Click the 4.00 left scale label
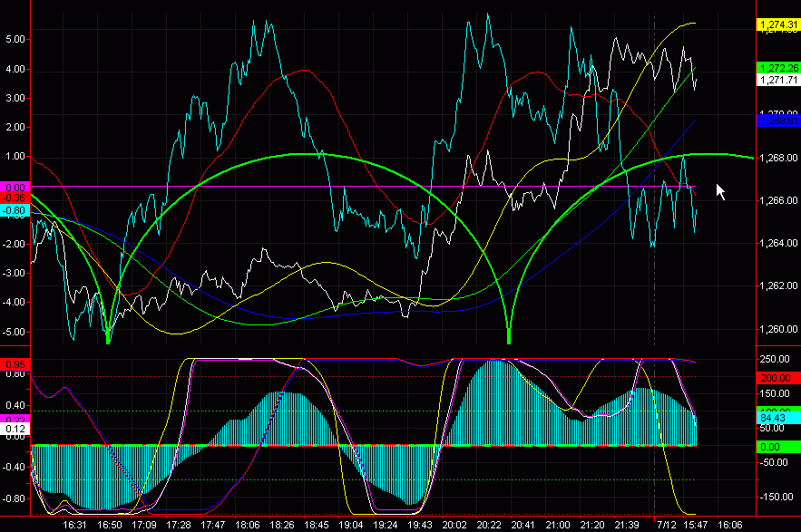Viewport: 801px width, 532px height. (15, 69)
